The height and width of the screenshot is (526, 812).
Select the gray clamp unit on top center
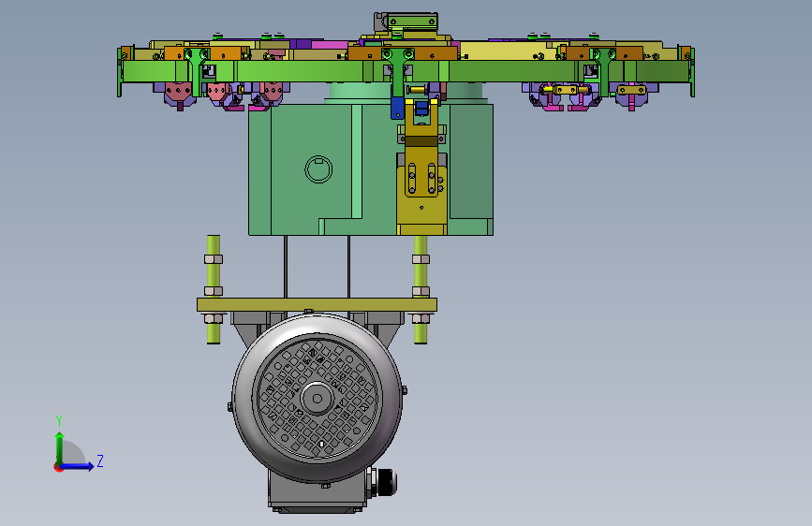pos(406,23)
